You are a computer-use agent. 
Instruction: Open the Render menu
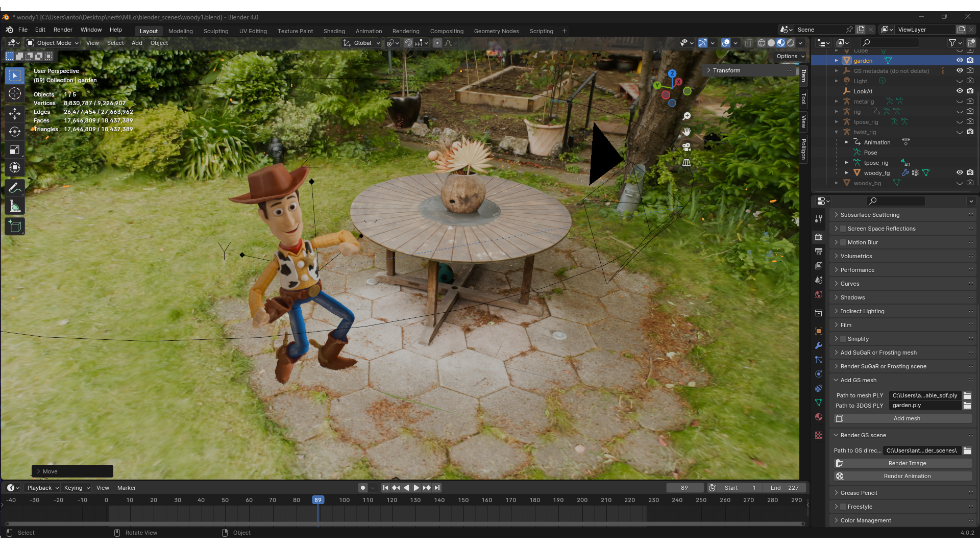pyautogui.click(x=63, y=30)
